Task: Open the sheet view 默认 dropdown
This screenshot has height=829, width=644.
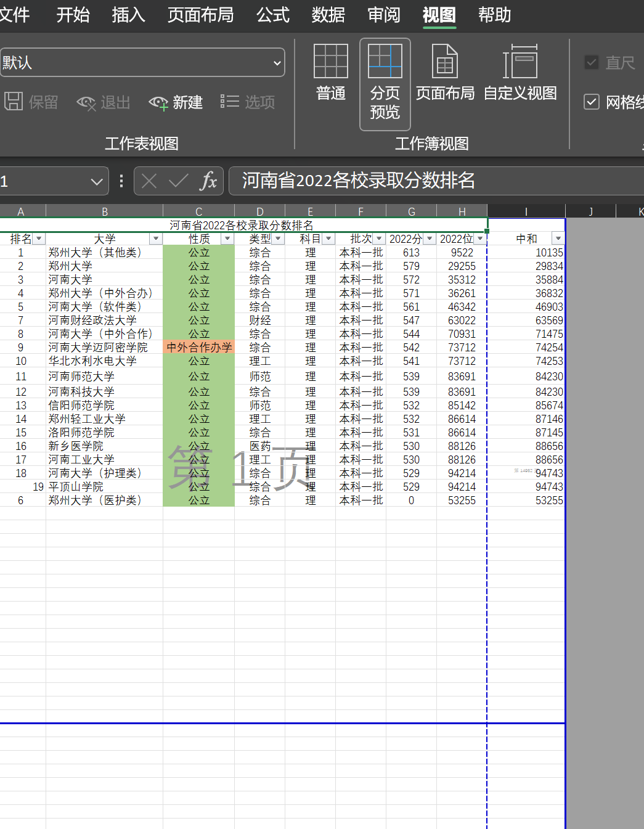Action: (x=142, y=62)
